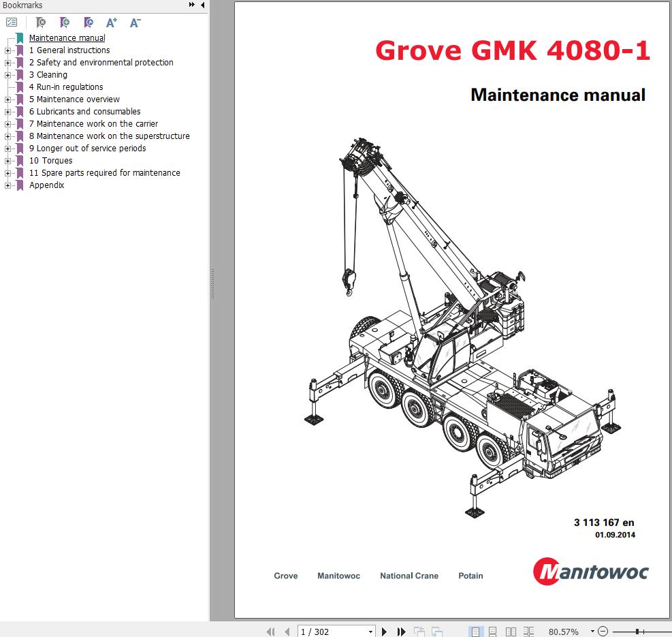Select single page layout
Image resolution: width=672 pixels, height=637 pixels.
(475, 632)
